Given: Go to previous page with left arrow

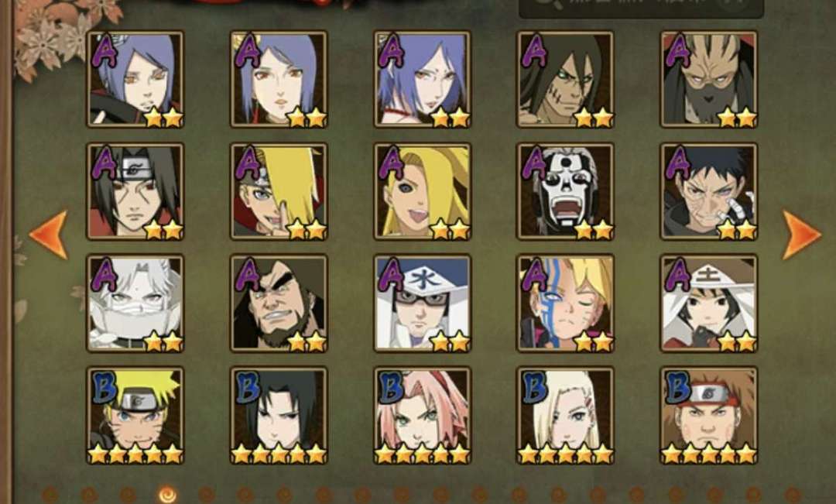Looking at the screenshot, I should point(49,235).
